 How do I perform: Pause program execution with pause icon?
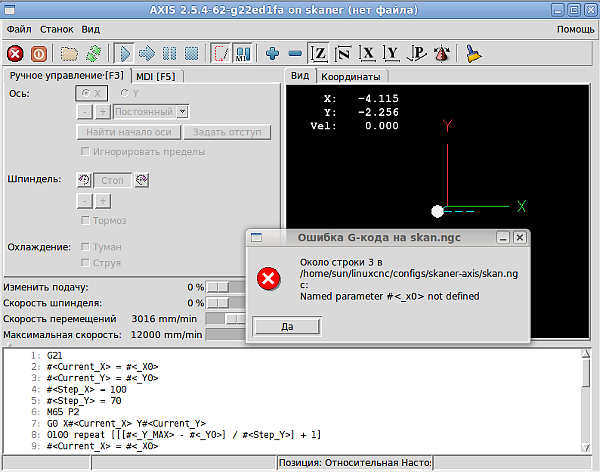click(x=169, y=54)
